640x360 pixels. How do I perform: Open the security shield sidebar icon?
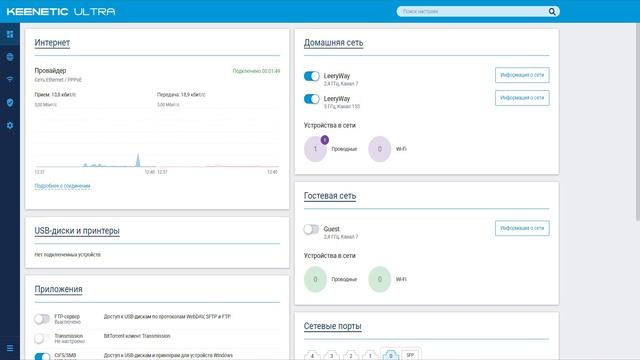tap(10, 102)
